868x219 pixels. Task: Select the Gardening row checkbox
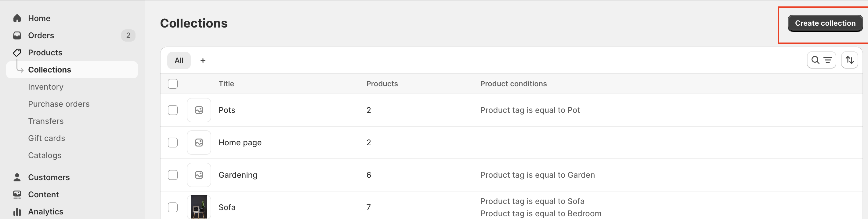pyautogui.click(x=173, y=175)
